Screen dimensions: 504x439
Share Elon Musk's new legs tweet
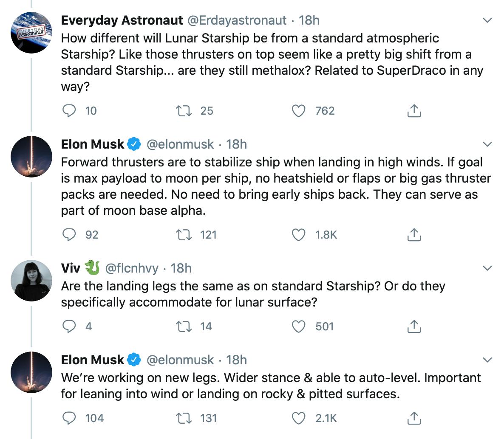[x=413, y=418]
